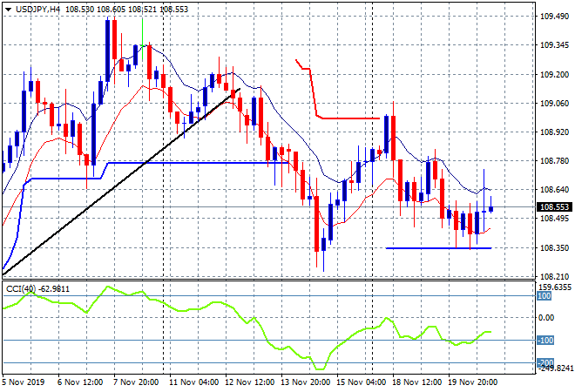575x392 pixels.
Task: Select the blue support line at 108.350
Action: point(438,248)
